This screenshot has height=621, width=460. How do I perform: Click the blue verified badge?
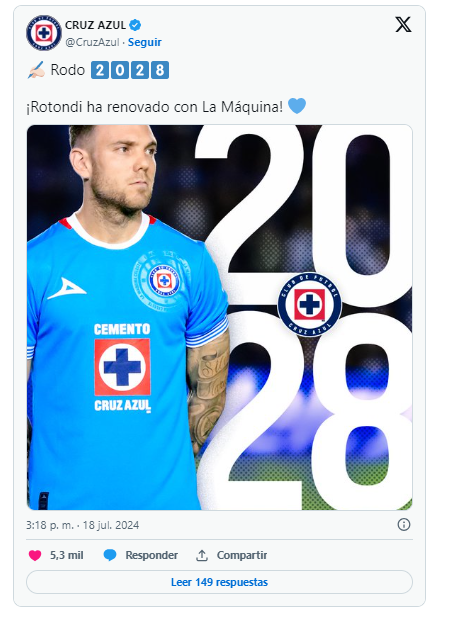click(x=136, y=25)
